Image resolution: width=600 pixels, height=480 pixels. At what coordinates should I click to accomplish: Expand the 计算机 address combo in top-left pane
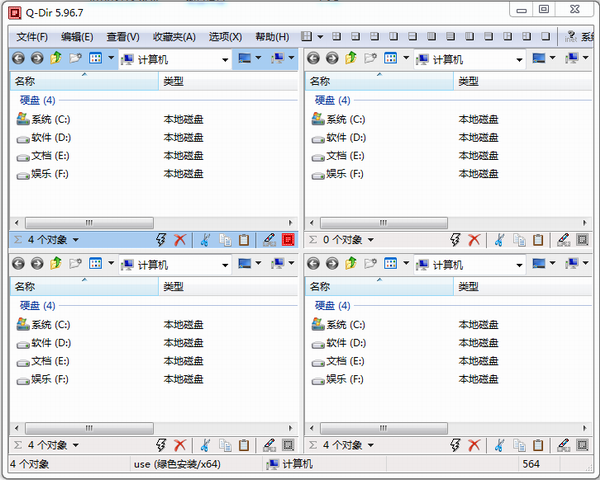click(225, 60)
